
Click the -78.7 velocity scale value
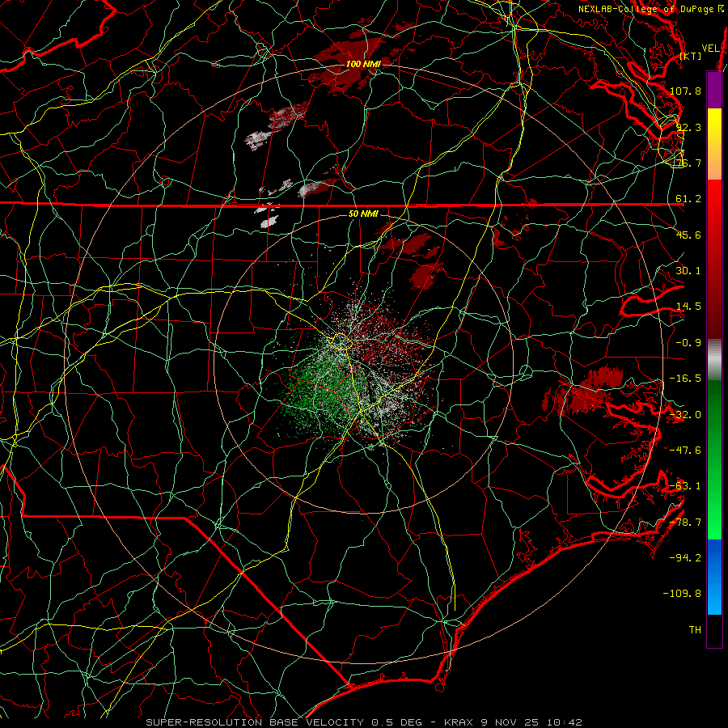click(685, 523)
